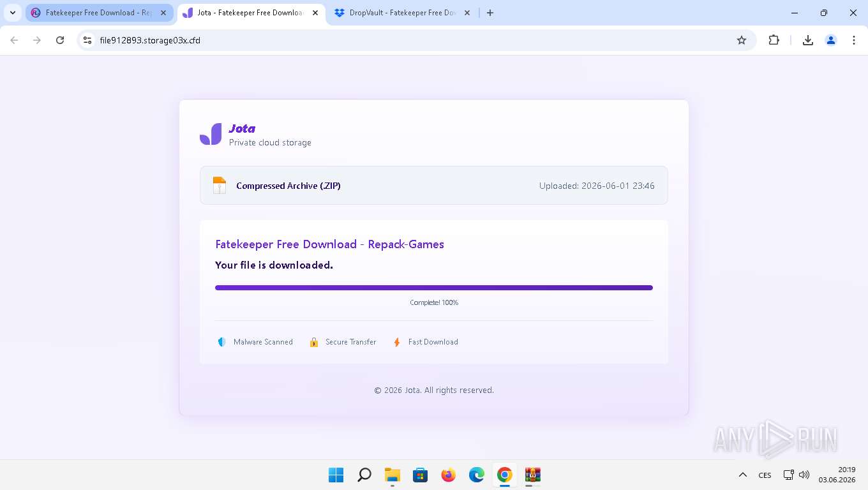Minimize the Chrome window
The height and width of the screenshot is (490, 868).
[x=795, y=13]
